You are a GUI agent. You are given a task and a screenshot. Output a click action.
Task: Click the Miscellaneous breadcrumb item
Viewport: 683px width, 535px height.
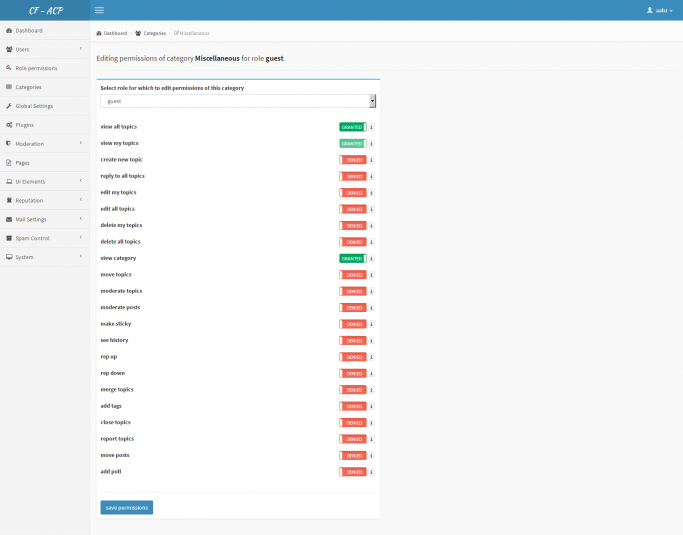(192, 33)
